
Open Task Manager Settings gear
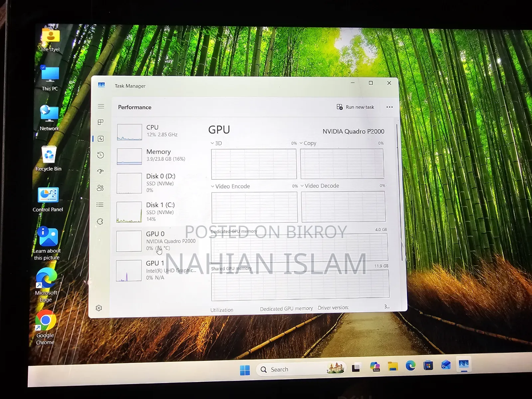click(x=99, y=308)
